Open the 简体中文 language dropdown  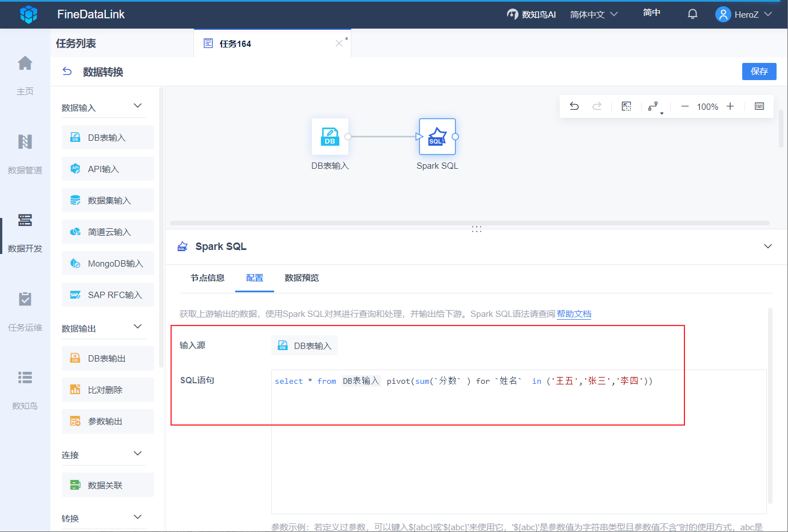[594, 14]
